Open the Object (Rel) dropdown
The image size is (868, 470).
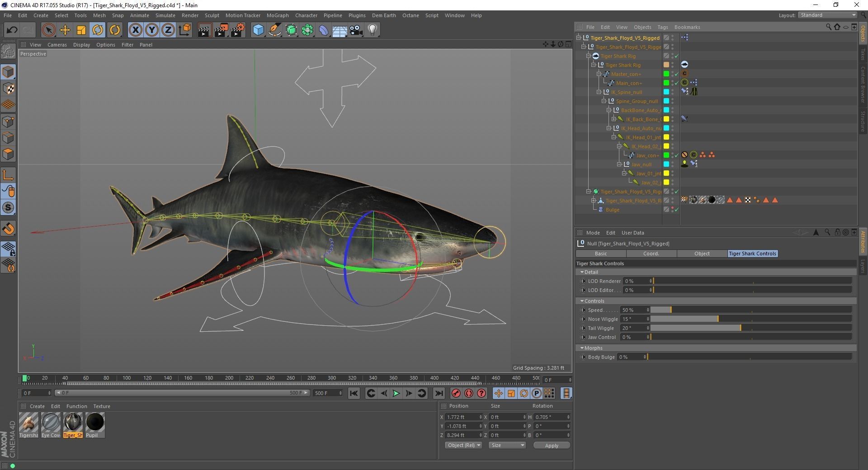coord(463,445)
